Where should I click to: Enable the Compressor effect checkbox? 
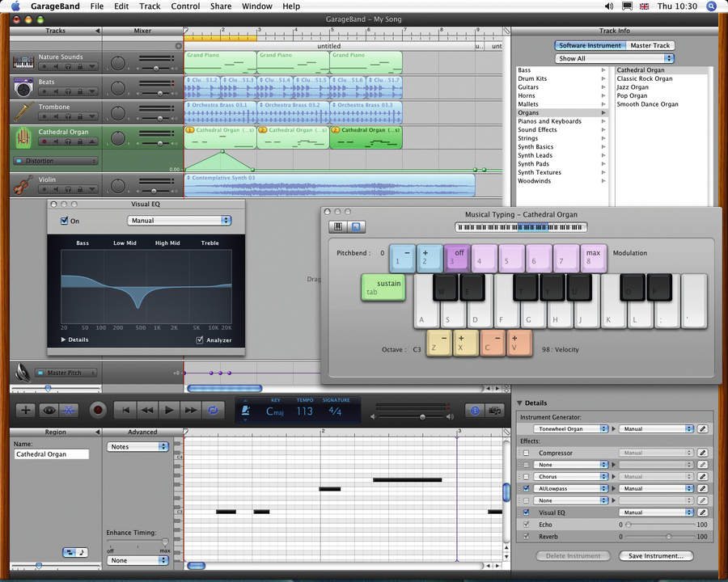click(x=526, y=453)
